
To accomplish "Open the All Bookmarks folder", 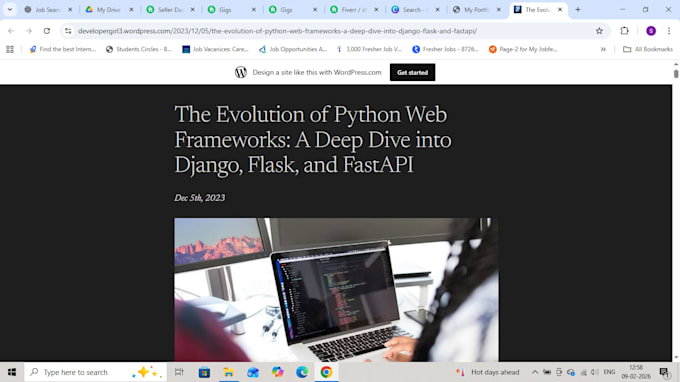I will coord(647,49).
